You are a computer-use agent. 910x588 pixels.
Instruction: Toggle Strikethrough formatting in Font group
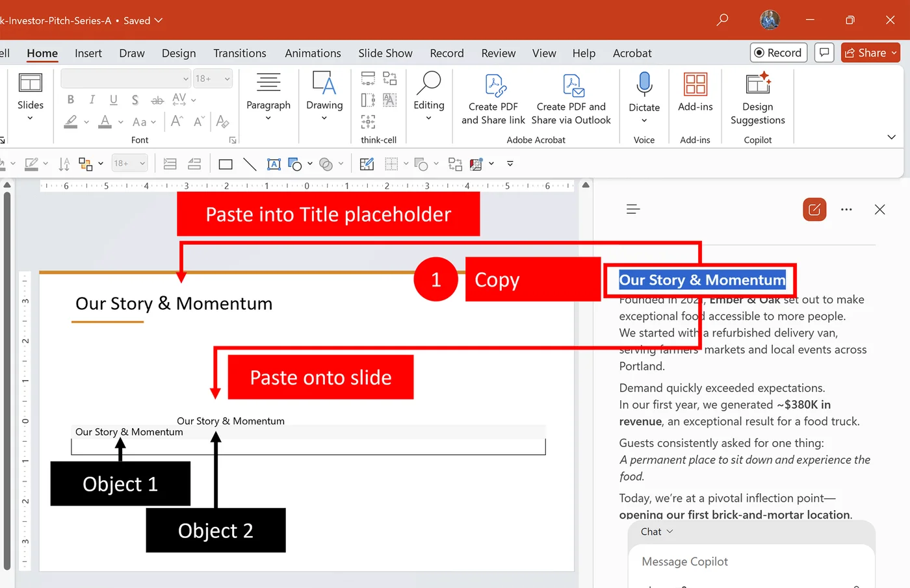click(x=157, y=100)
